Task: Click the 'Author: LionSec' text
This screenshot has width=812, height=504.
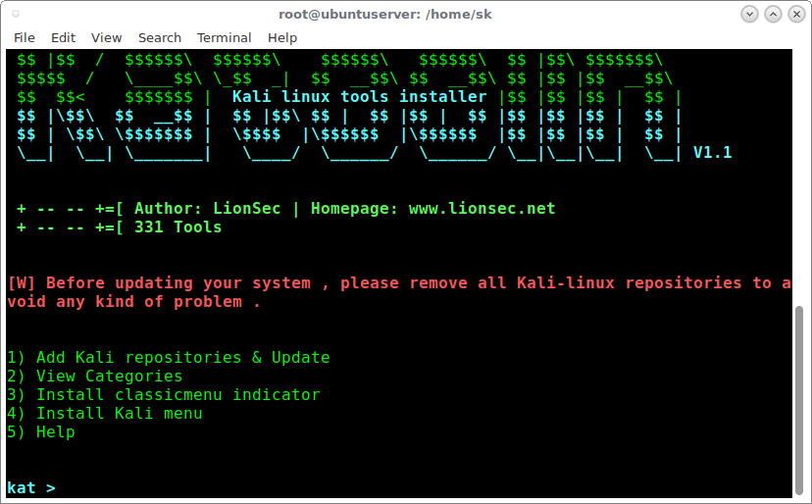Action: point(207,208)
